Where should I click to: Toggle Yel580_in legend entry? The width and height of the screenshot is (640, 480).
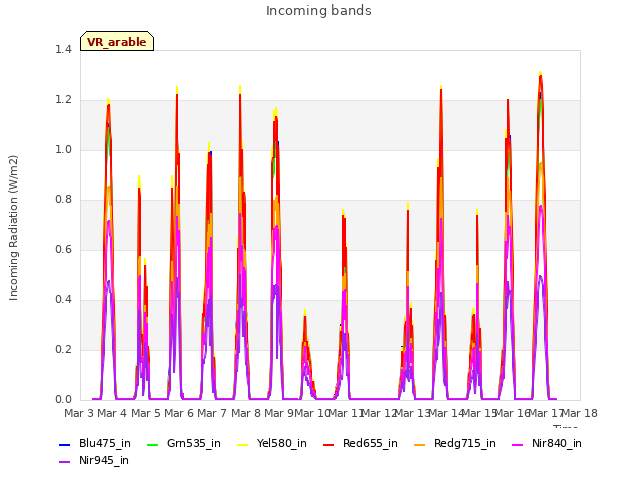[272, 443]
